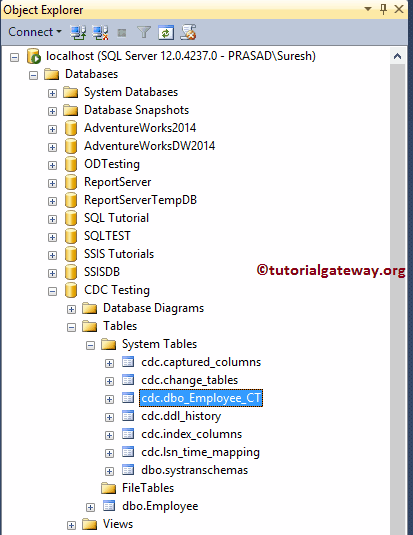
Task: Select the dbo.Employee table
Action: [160, 506]
